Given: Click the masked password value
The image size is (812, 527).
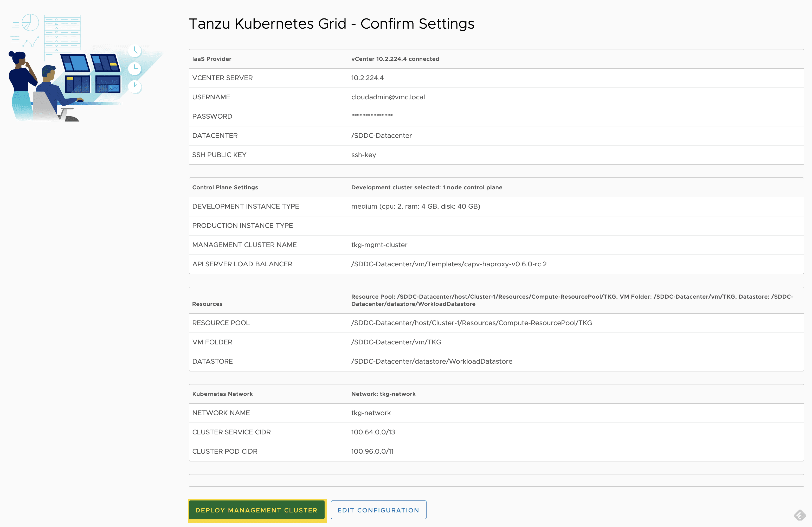Looking at the screenshot, I should pos(372,116).
